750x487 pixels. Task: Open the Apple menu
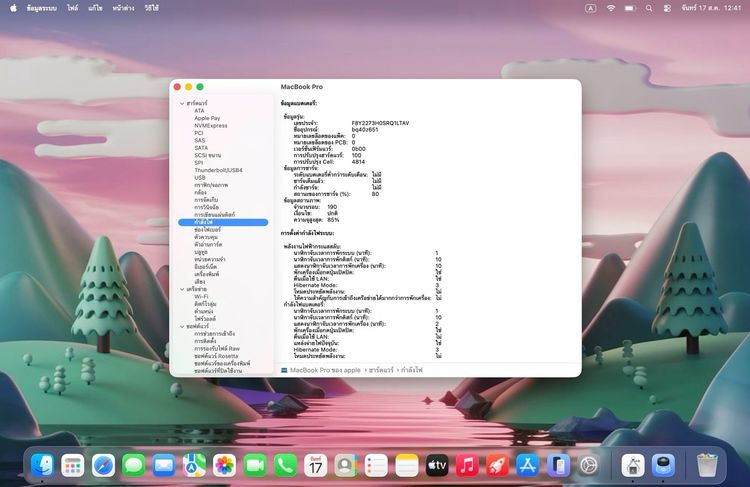point(13,8)
